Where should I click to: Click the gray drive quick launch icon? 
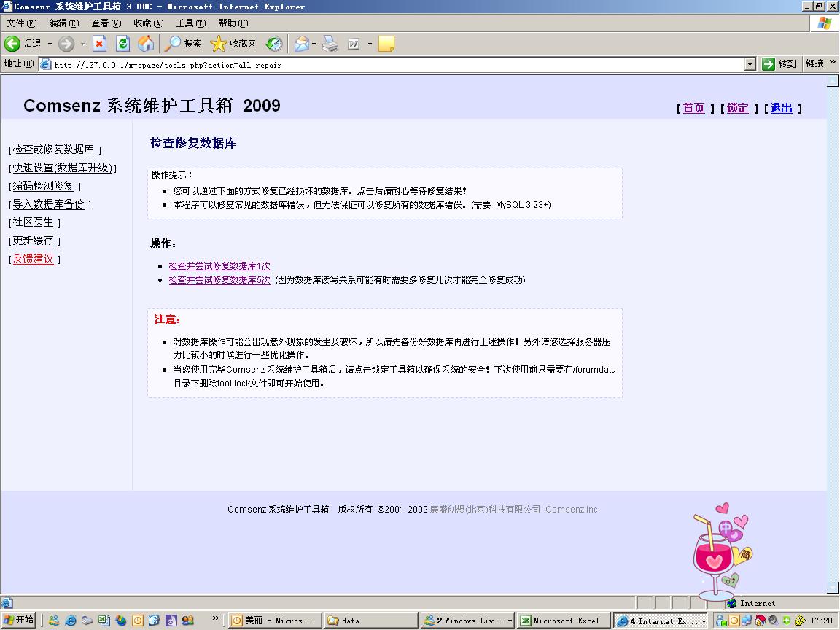click(87, 621)
